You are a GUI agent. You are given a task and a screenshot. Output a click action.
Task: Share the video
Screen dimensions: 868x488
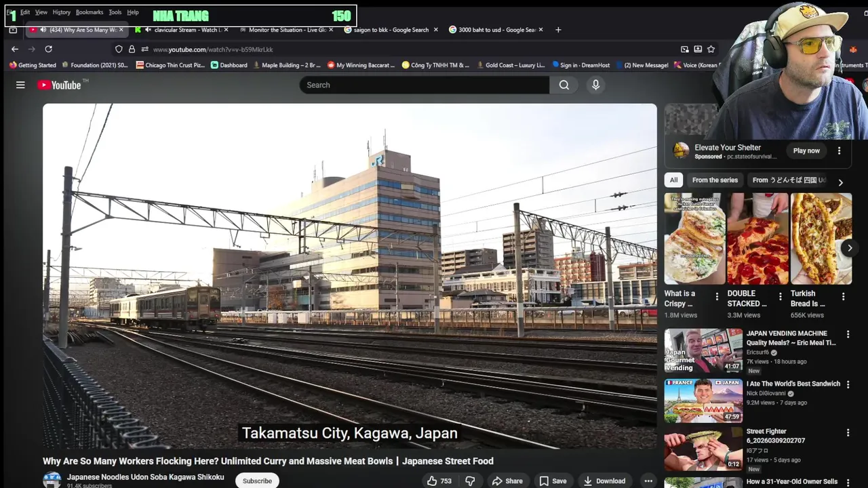pos(507,481)
